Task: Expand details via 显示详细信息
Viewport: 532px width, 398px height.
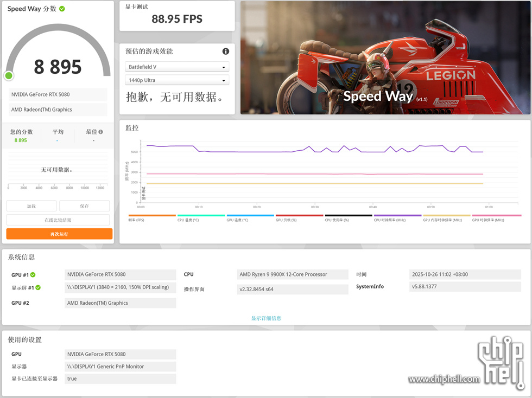Action: pos(266,318)
